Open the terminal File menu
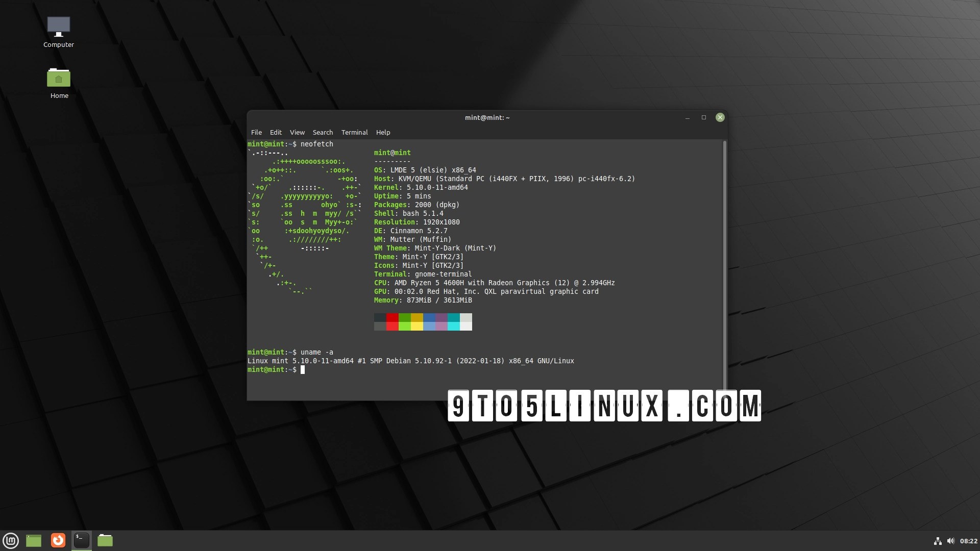This screenshot has width=980, height=551. click(256, 132)
